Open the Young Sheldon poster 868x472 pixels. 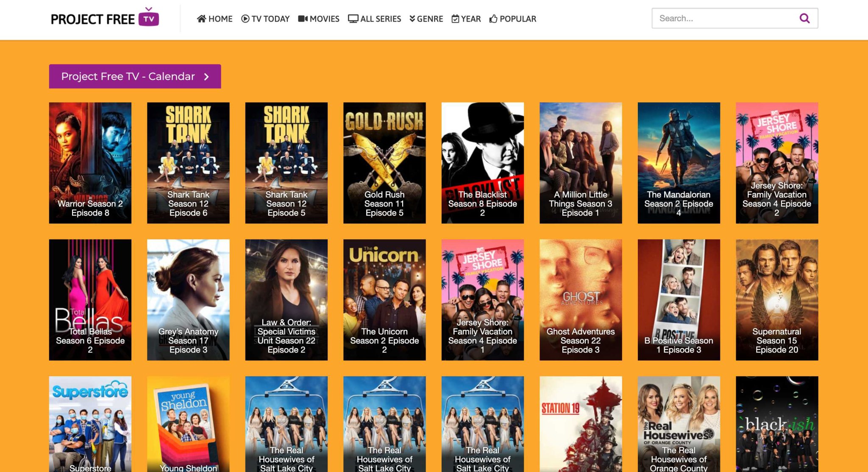(188, 424)
